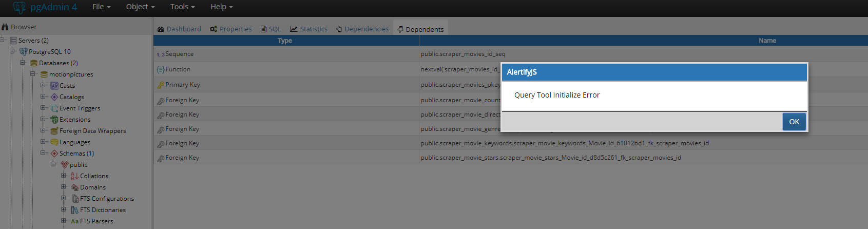This screenshot has width=868, height=229.
Task: Click the Event Triggers node icon
Action: pos(54,108)
